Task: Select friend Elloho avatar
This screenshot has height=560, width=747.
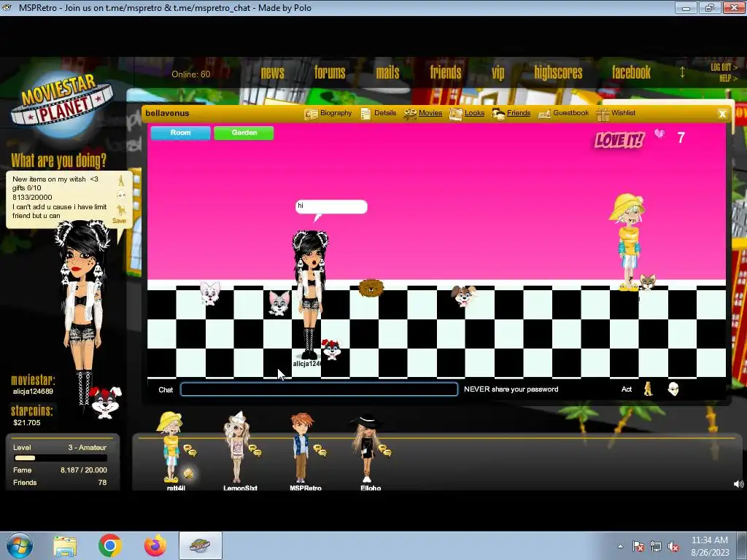Action: tap(367, 448)
